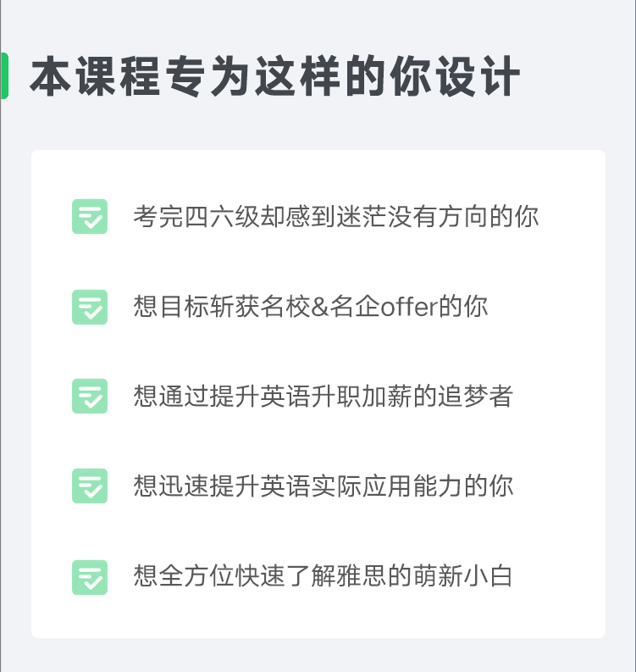636x672 pixels.
Task: Click the word 四六级 in first item
Action: coord(222,216)
